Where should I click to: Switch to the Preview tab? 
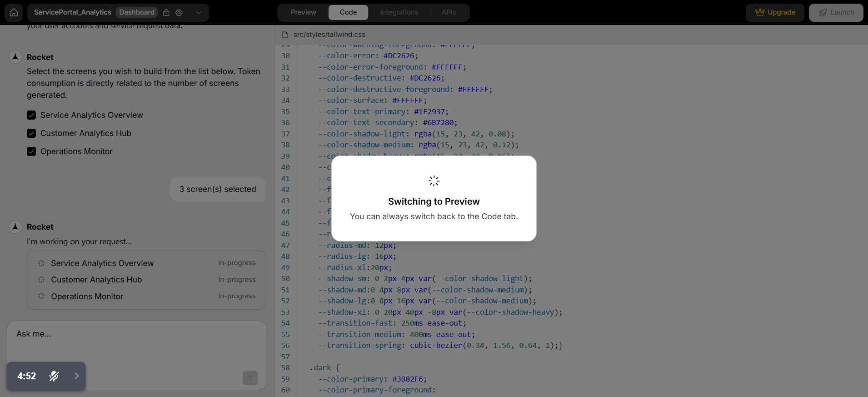coord(304,12)
